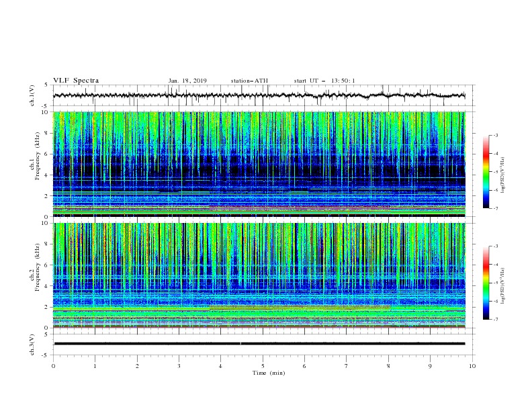The width and height of the screenshot is (532, 411).
Task: Click the 'VLF Spectra' title text
Action: click(x=76, y=81)
